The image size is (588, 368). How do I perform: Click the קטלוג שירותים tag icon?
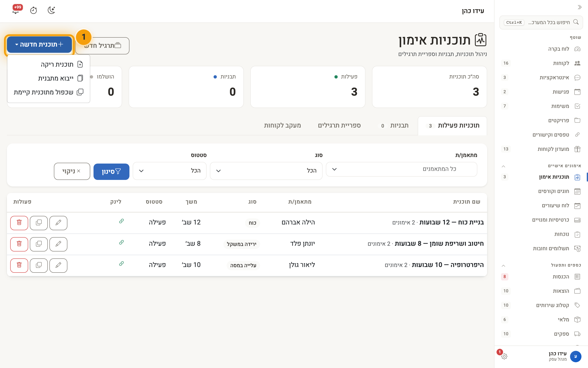(577, 305)
